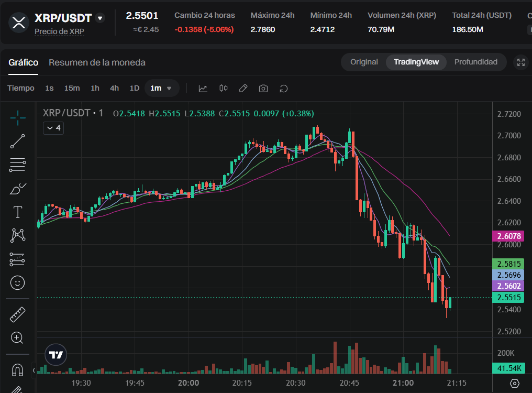Click the zoom in magnifier tool

18,338
